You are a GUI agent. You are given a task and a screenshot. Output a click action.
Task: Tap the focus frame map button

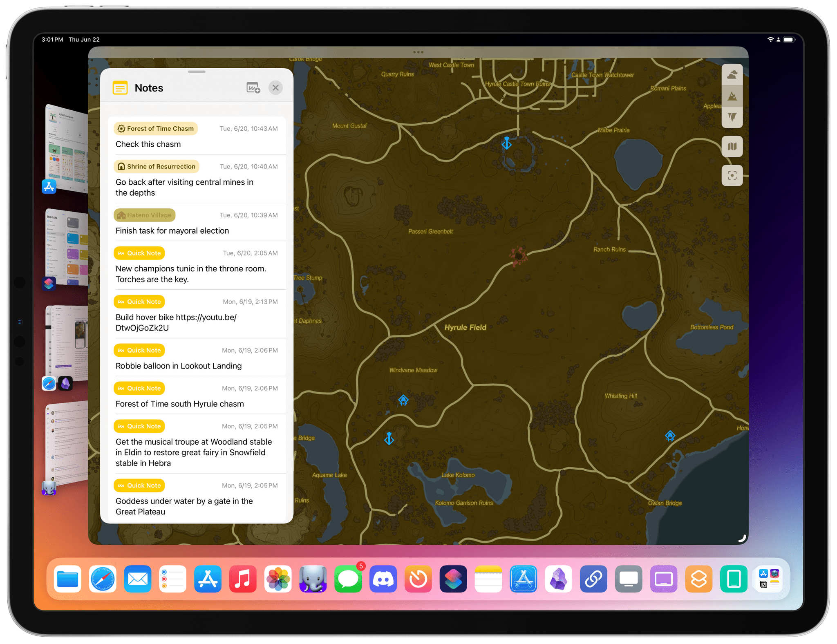[732, 176]
